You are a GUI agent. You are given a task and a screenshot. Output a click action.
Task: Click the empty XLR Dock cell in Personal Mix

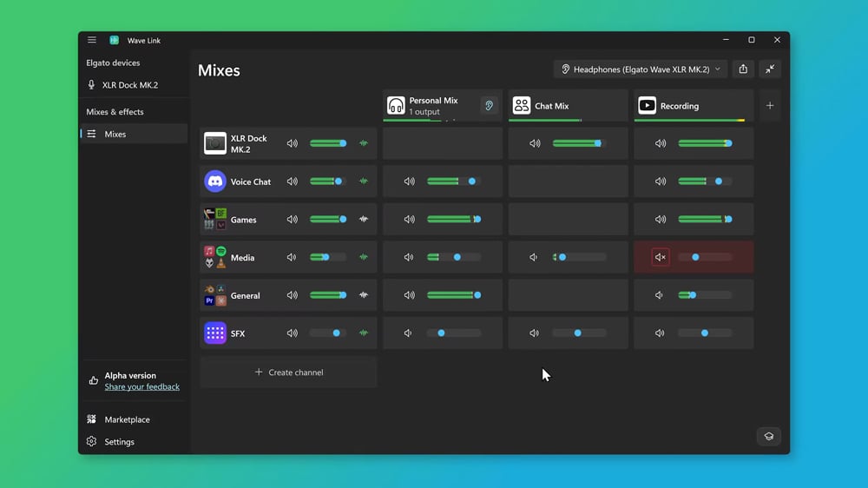pos(443,143)
